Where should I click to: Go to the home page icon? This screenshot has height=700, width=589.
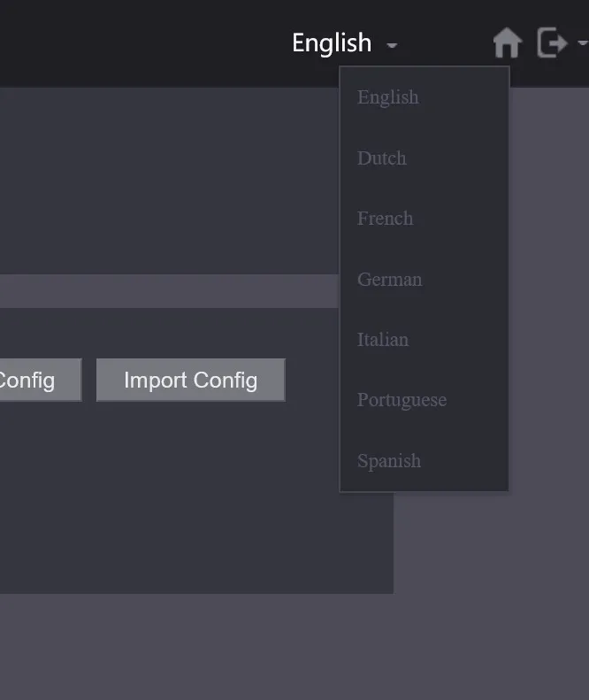pos(508,42)
